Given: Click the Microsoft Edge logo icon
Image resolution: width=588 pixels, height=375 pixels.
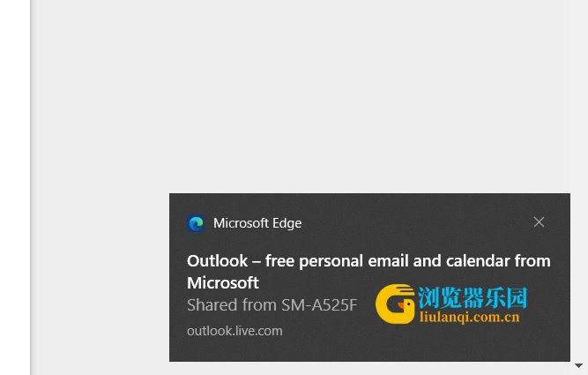Looking at the screenshot, I should coord(196,223).
